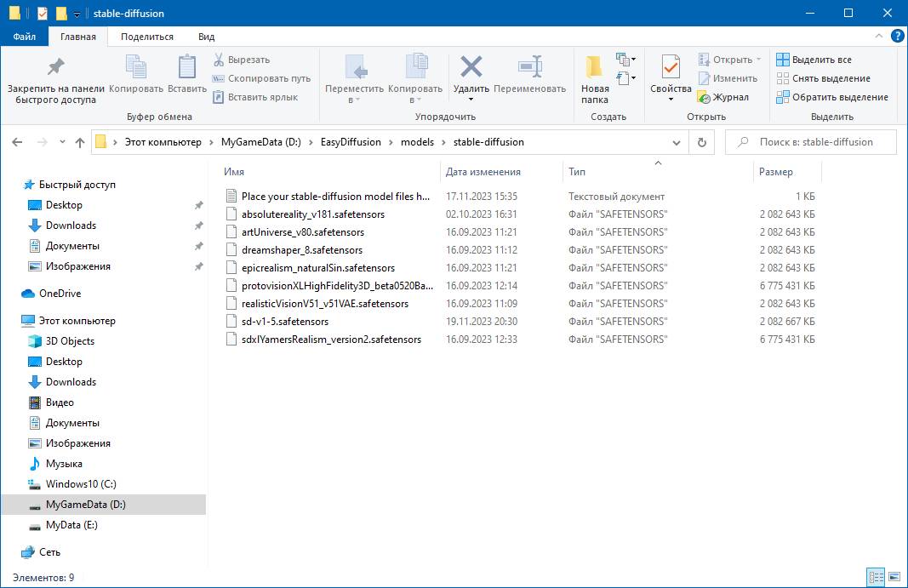Click the up-arrow parent folder button

80,142
